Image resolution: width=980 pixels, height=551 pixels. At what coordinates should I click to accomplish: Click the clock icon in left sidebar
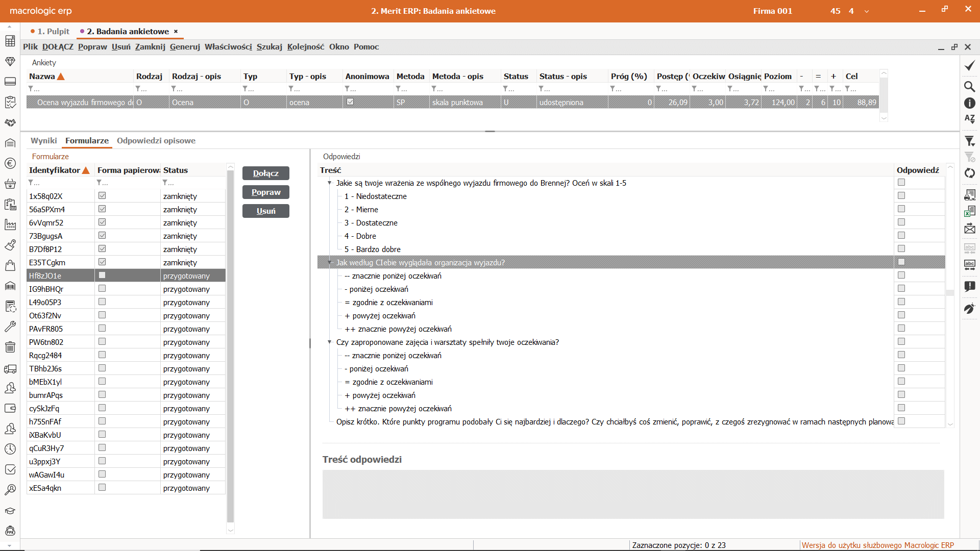point(10,449)
